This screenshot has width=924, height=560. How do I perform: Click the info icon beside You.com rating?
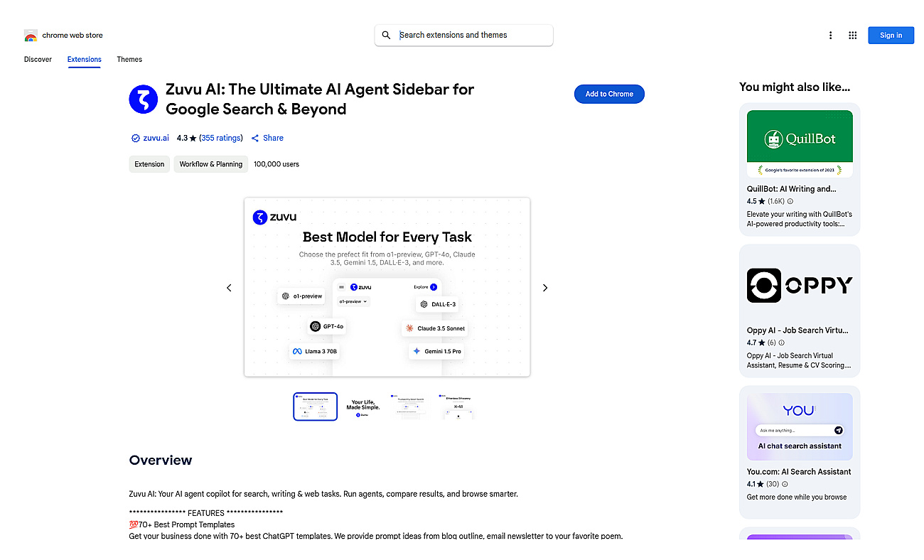coord(785,484)
